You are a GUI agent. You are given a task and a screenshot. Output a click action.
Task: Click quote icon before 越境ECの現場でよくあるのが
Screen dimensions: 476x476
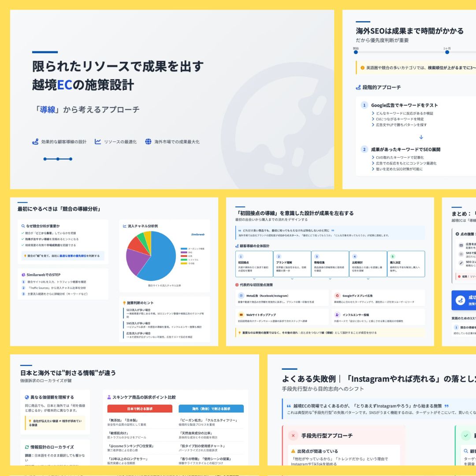click(x=289, y=406)
